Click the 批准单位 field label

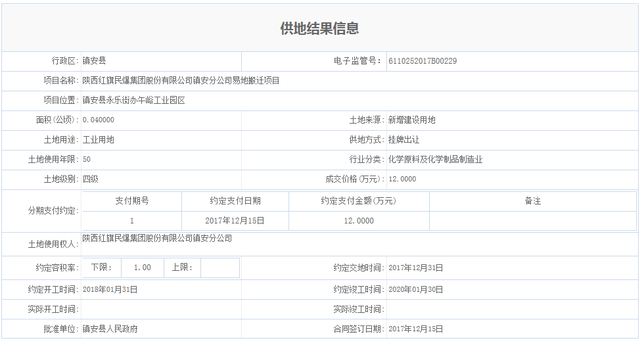point(61,329)
